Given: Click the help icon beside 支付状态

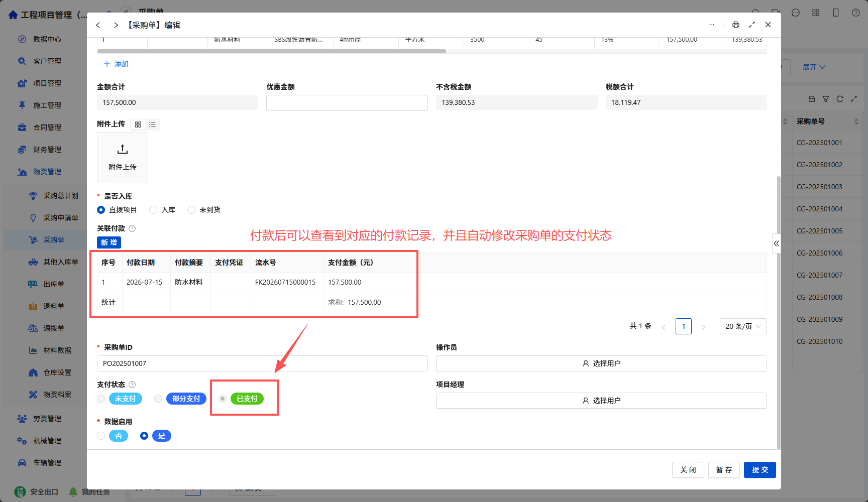Looking at the screenshot, I should pyautogui.click(x=132, y=385).
